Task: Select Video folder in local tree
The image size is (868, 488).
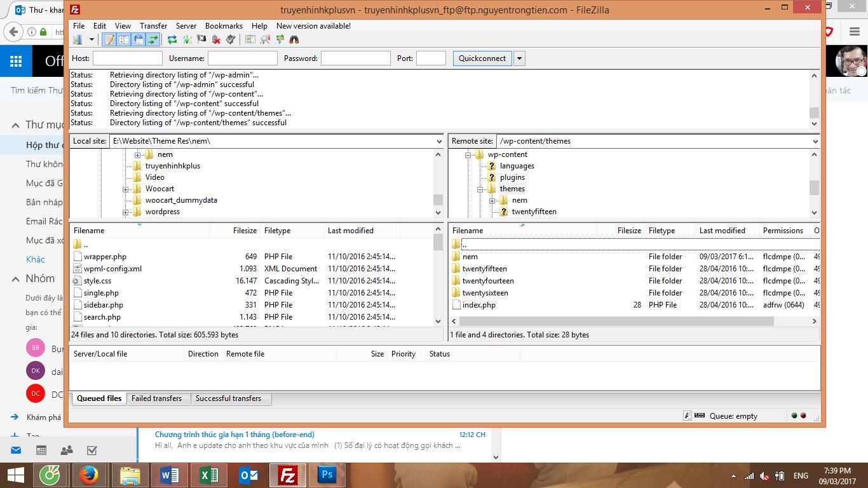Action: click(x=154, y=177)
